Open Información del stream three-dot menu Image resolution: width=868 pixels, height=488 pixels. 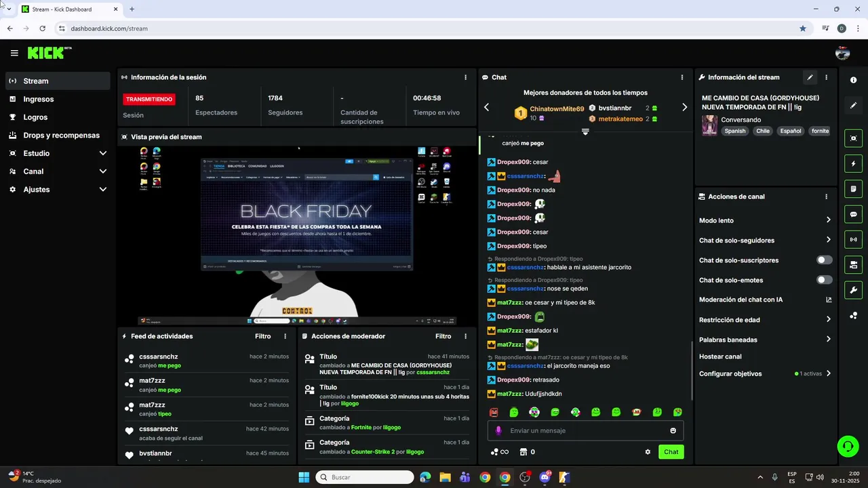826,77
